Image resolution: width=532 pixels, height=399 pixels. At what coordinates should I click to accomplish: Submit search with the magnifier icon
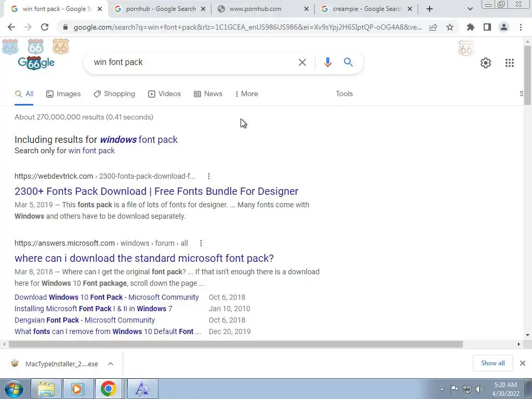pos(348,62)
